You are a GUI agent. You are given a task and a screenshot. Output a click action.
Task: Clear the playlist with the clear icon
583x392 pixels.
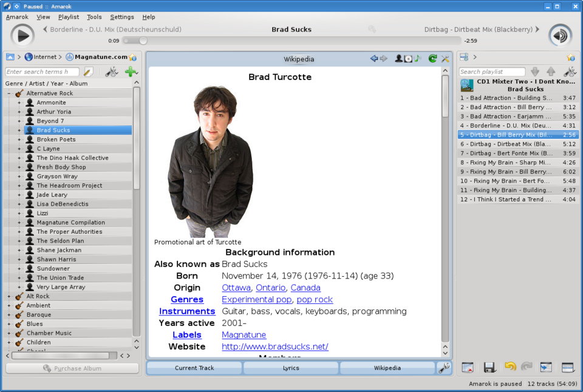pyautogui.click(x=467, y=367)
